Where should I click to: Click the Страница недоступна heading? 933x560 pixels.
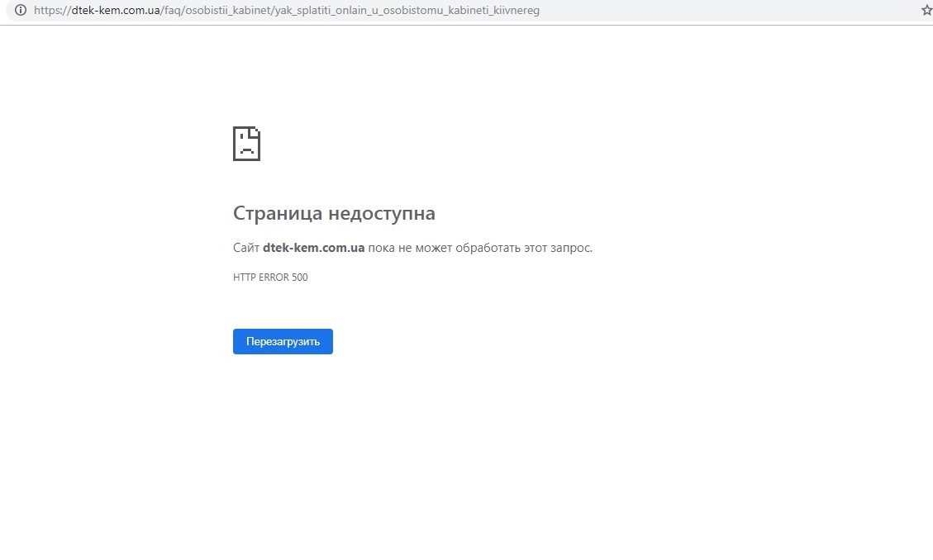[334, 212]
